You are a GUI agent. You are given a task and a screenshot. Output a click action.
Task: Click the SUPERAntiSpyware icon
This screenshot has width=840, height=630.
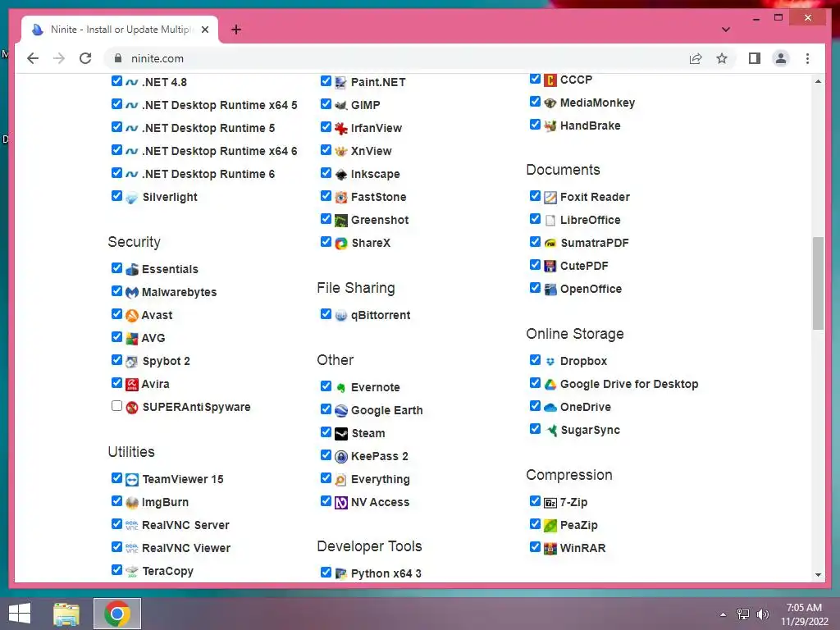pyautogui.click(x=132, y=407)
